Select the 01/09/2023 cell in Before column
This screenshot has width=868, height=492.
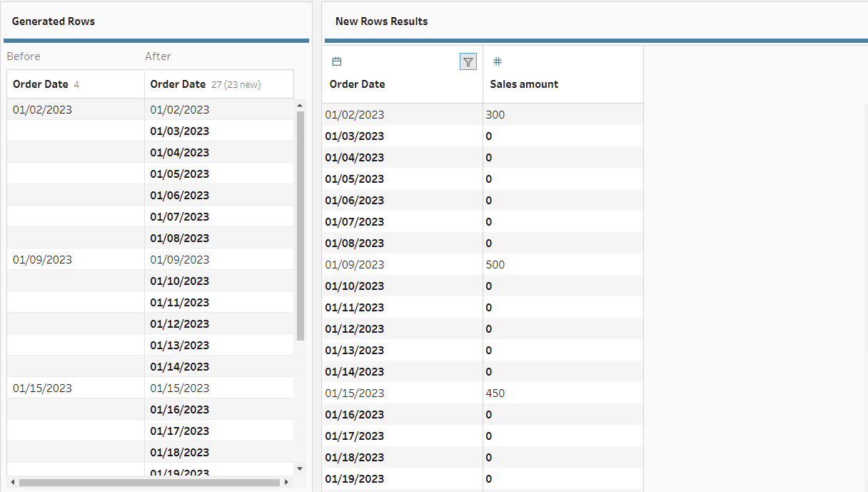(x=42, y=260)
